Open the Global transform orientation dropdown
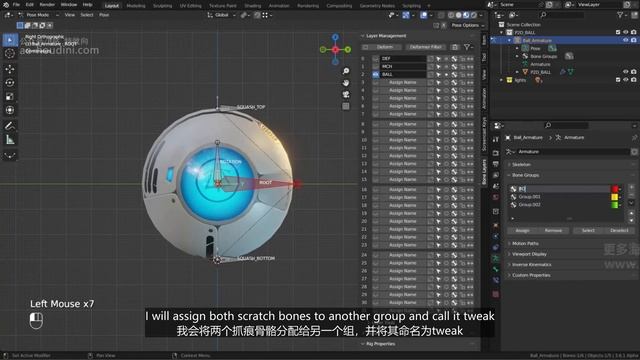This screenshot has width=640, height=360. [222, 15]
